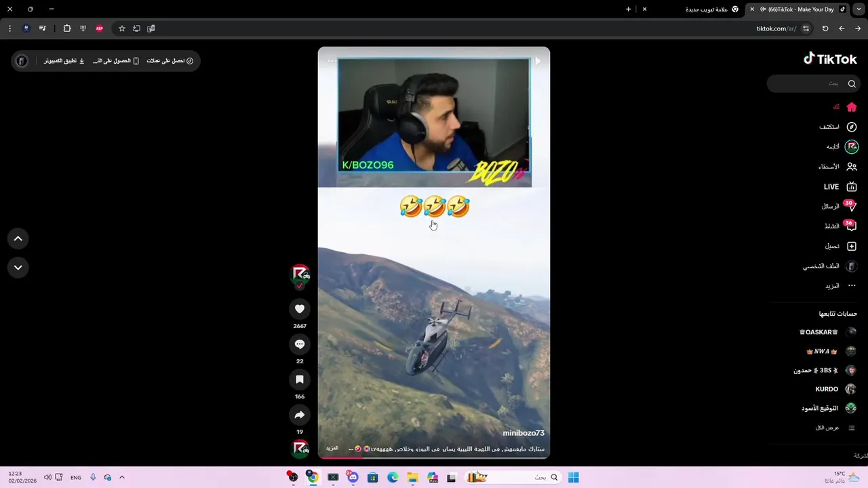Expand More (المزيد) three-dots sidebar item
This screenshot has width=868, height=488.
click(x=841, y=286)
